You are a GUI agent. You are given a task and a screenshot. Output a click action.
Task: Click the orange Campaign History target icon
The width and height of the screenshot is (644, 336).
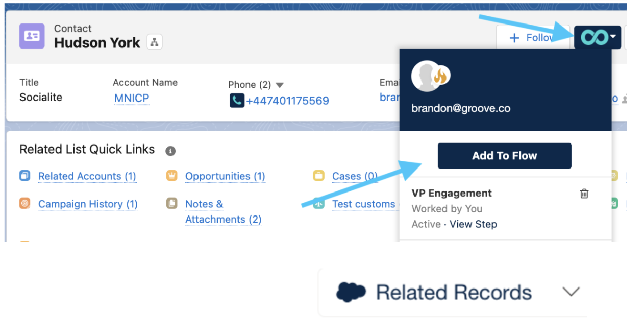point(25,203)
